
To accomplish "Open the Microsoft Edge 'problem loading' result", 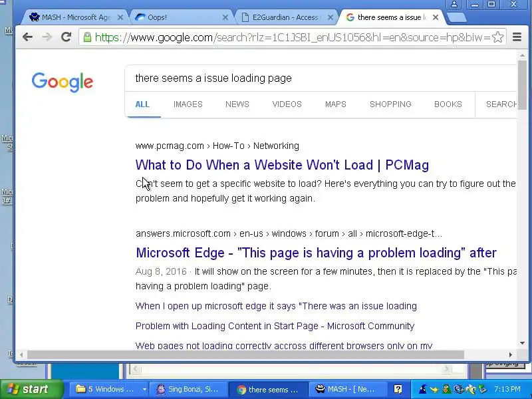I will [316, 253].
